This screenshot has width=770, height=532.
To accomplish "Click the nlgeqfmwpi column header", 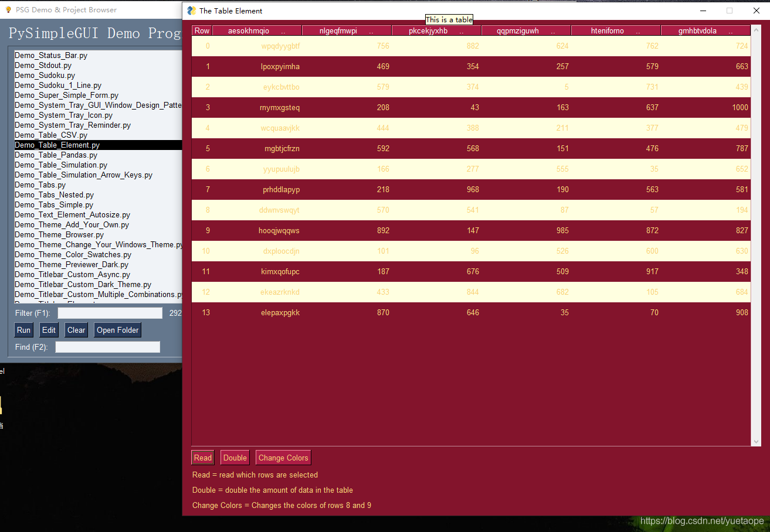I will [x=347, y=31].
